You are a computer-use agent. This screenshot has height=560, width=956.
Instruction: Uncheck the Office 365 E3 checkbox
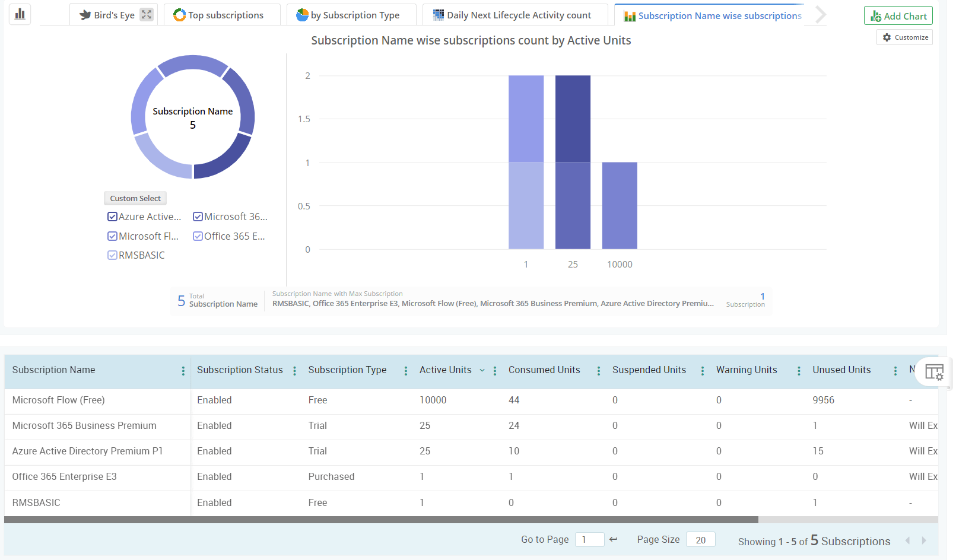pos(198,236)
